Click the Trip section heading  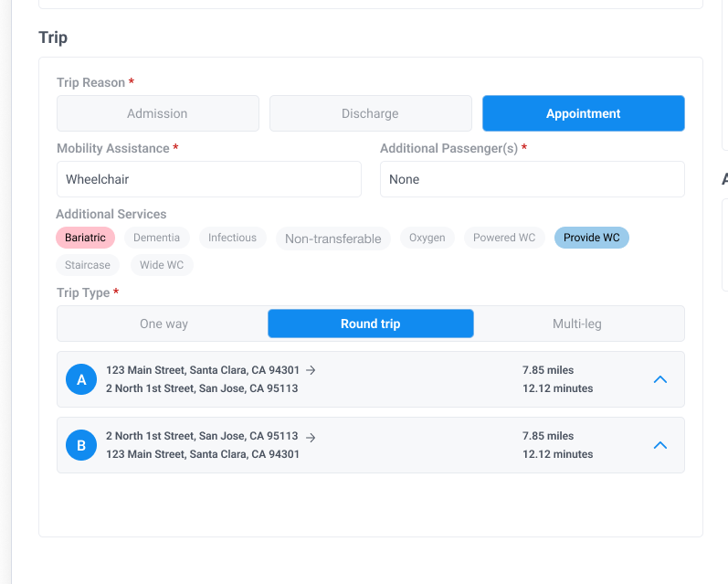53,37
